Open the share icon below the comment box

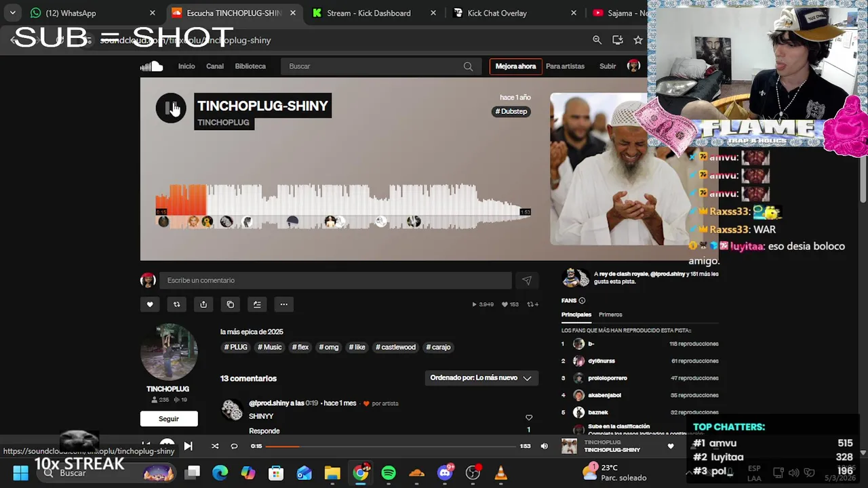pyautogui.click(x=203, y=304)
